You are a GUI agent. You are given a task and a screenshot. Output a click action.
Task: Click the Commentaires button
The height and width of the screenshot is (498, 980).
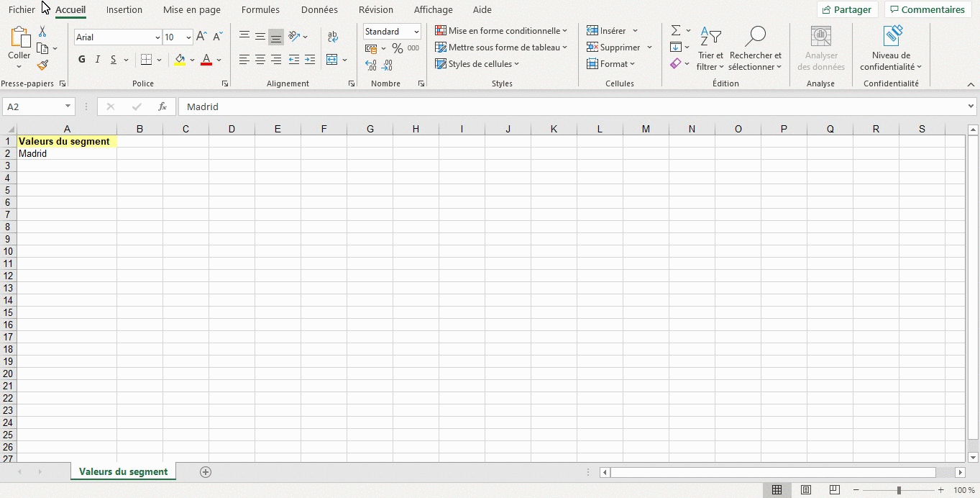[928, 10]
